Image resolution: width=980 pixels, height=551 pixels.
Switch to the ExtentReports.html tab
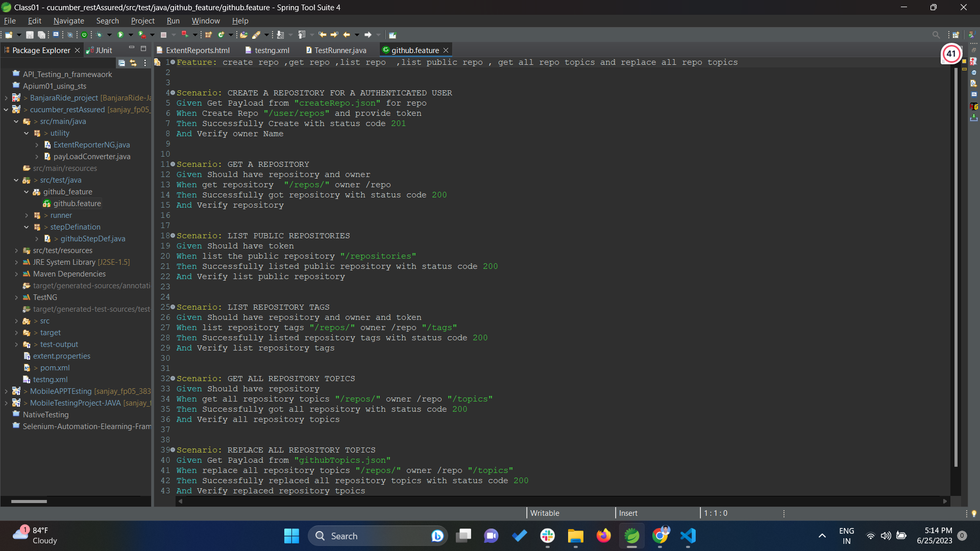coord(193,50)
